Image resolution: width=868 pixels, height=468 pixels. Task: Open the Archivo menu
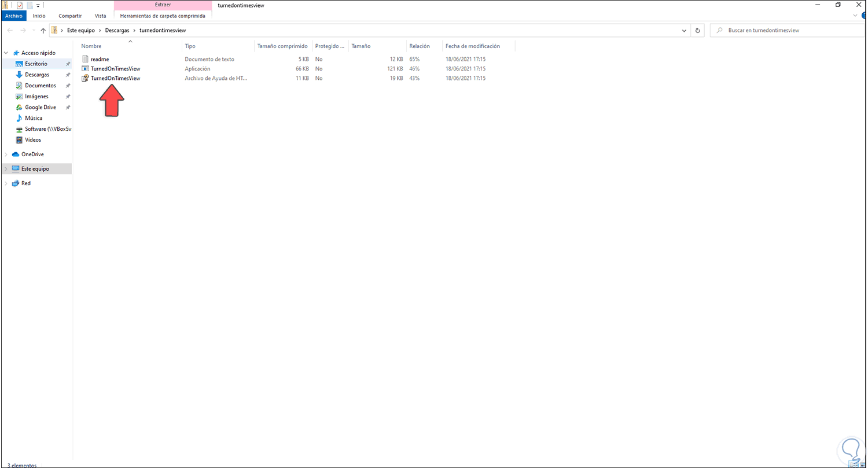coord(13,16)
